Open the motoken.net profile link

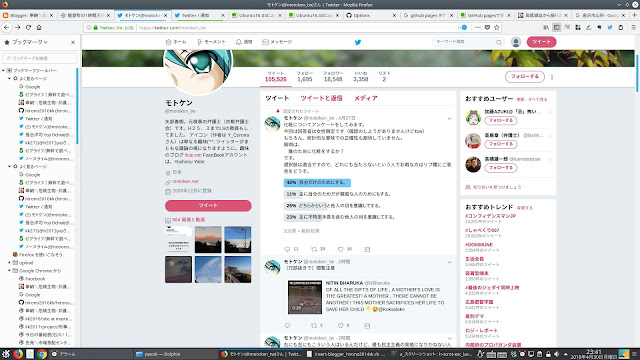click(185, 181)
